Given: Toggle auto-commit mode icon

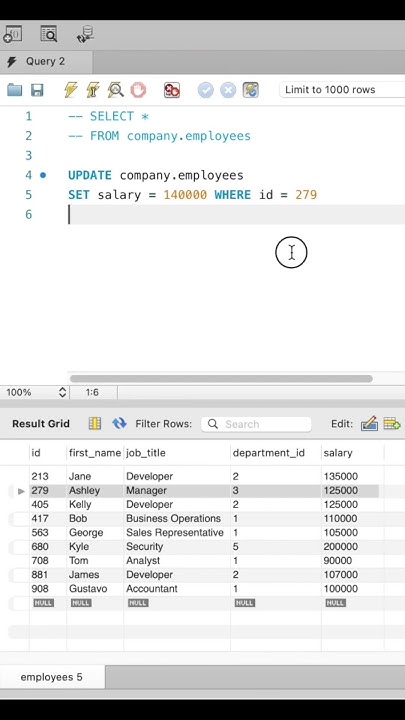Looking at the screenshot, I should [251, 90].
